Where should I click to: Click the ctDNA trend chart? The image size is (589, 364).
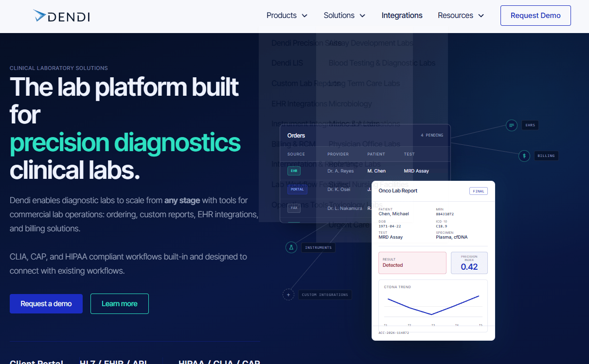[x=433, y=305]
